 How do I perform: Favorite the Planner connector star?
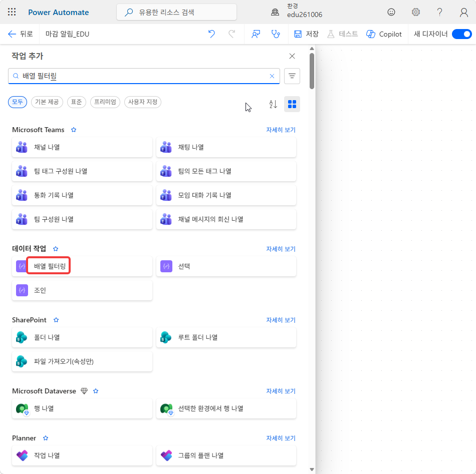46,438
